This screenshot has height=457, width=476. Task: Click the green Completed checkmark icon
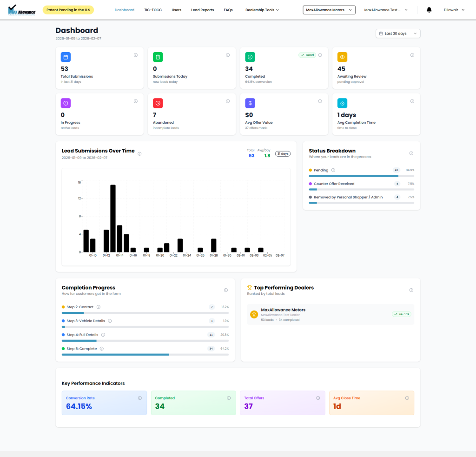[x=250, y=57]
